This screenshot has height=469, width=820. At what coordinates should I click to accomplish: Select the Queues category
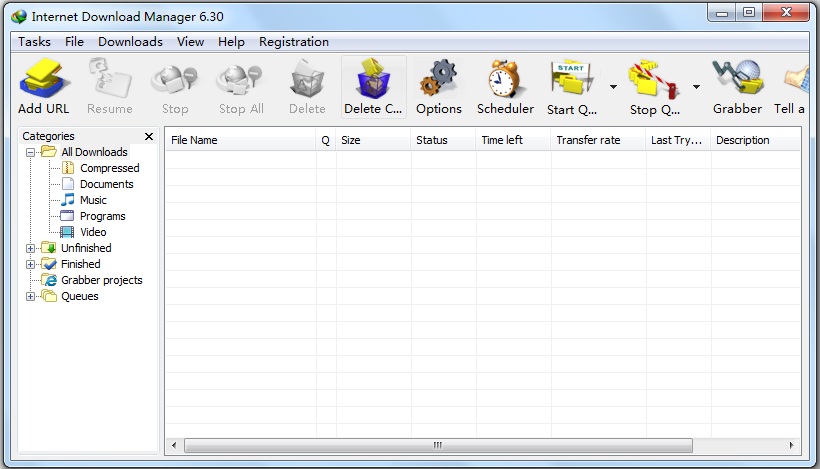79,296
